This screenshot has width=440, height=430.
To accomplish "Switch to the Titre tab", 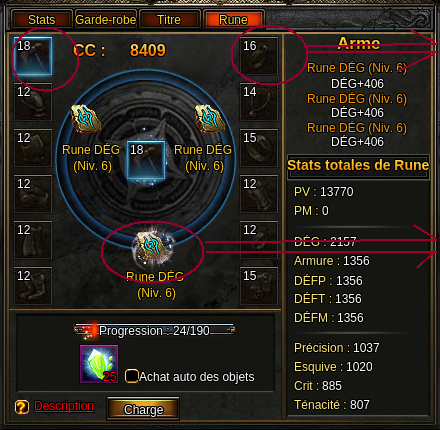I will 169,20.
